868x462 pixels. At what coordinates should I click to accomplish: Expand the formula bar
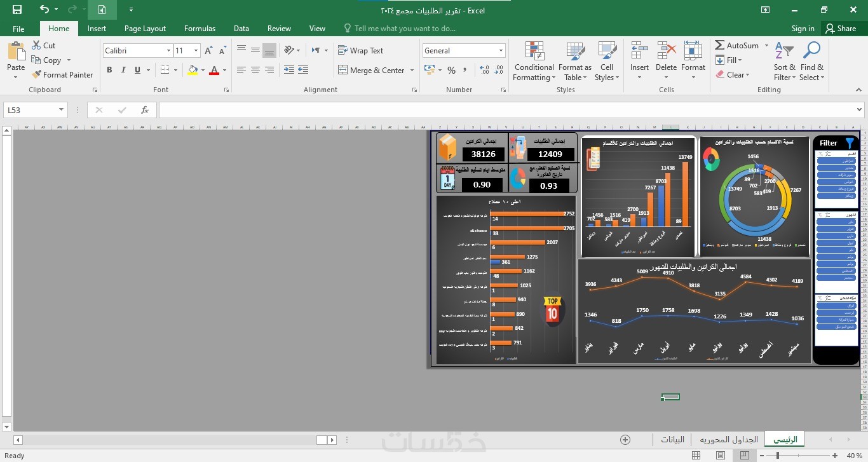click(x=859, y=110)
